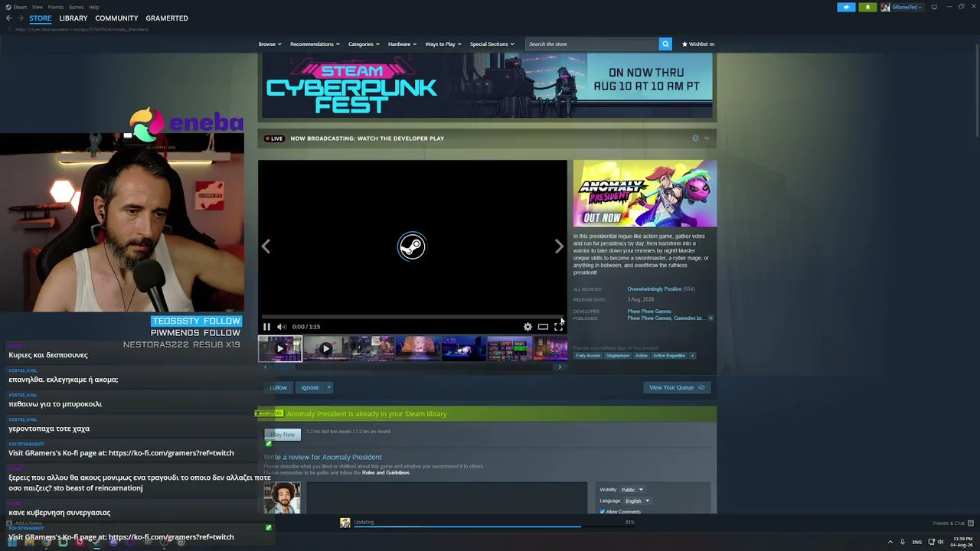Enter fullscreen on the trailer video
The height and width of the screenshot is (551, 980).
point(558,327)
